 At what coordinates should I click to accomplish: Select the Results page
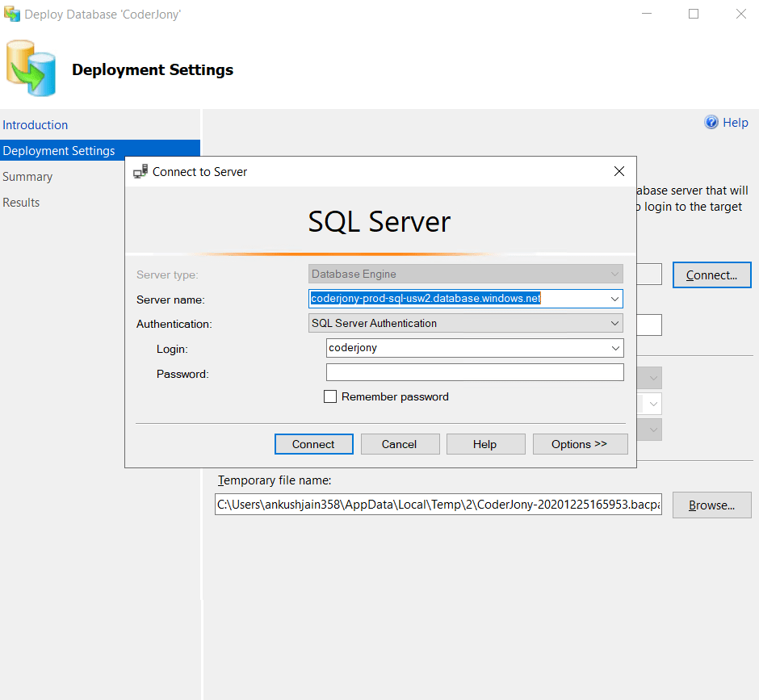[x=21, y=202]
